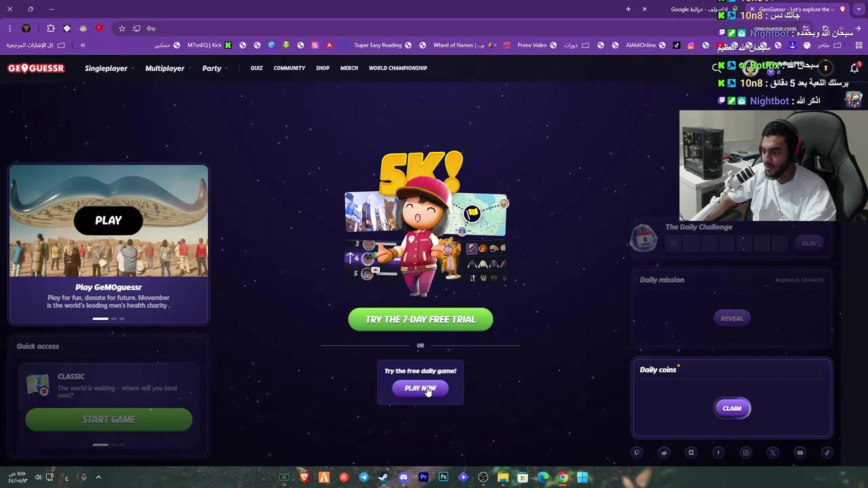Open the Super Easy Reading bookmark
868x488 pixels.
coord(382,45)
